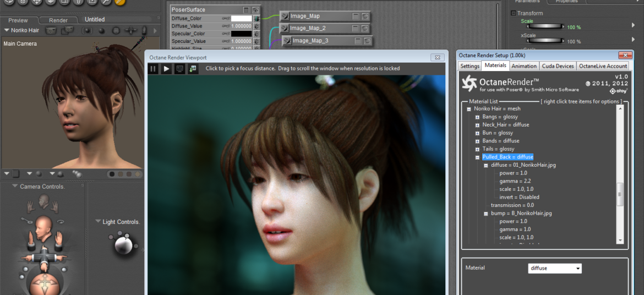
Task: Open the Camera Controls dropdown triangle
Action: pos(15,186)
